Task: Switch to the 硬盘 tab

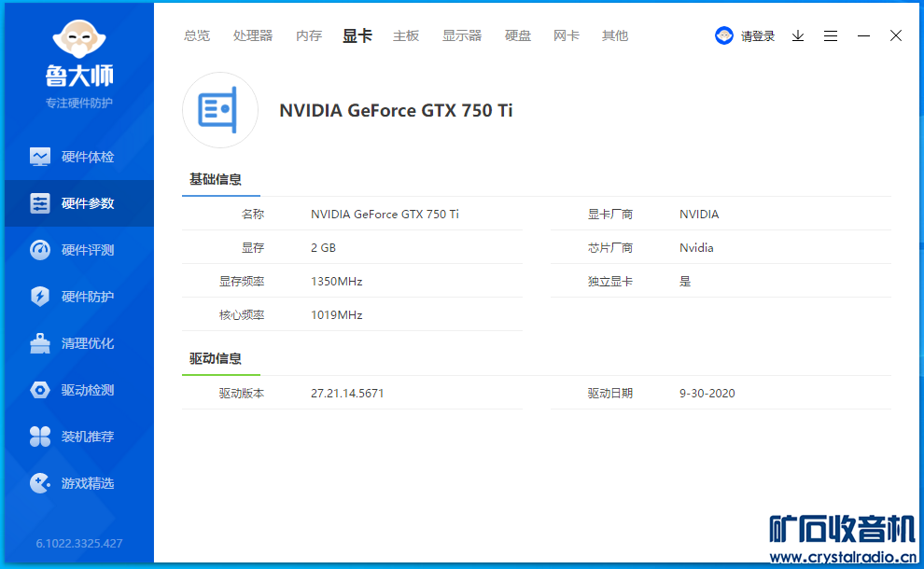Action: point(518,36)
